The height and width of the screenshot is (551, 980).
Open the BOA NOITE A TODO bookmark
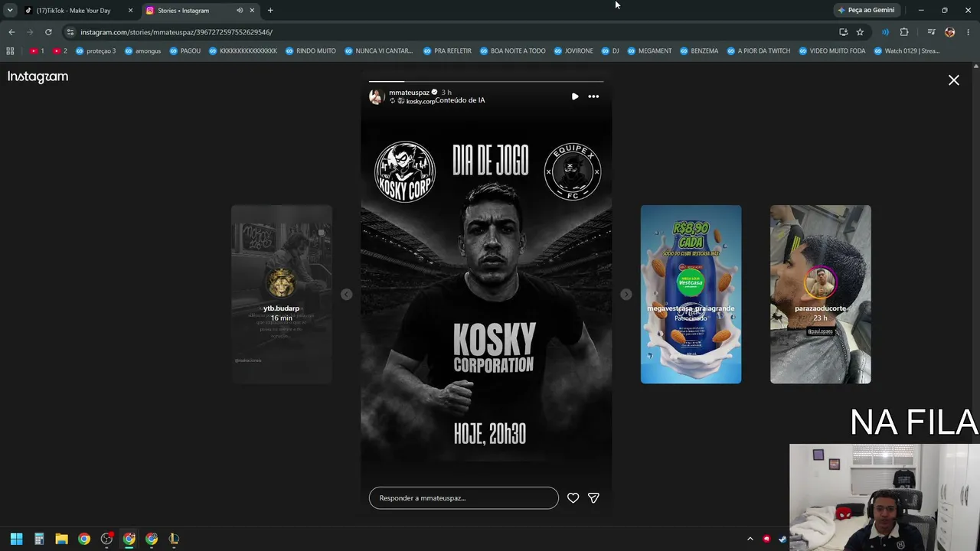[513, 51]
